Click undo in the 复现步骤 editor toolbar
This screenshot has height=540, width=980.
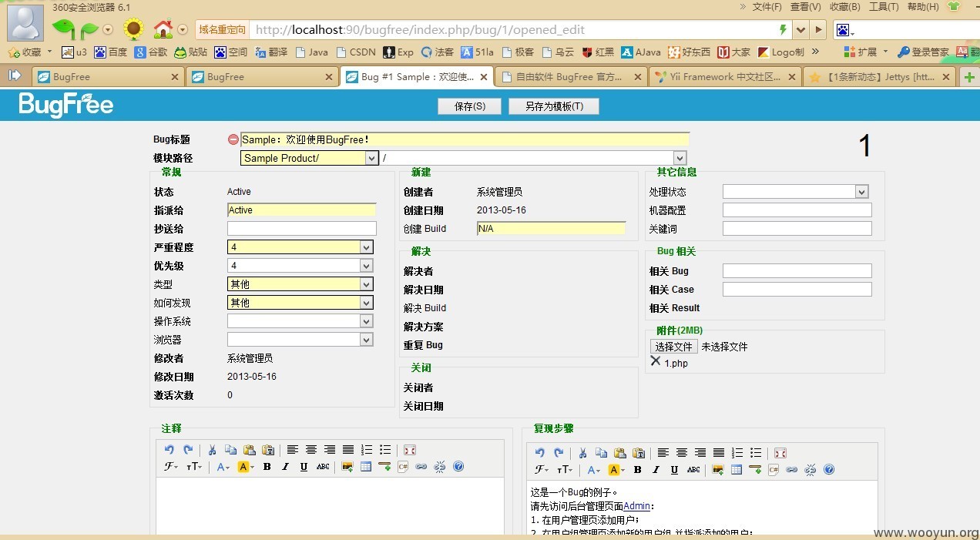[539, 453]
